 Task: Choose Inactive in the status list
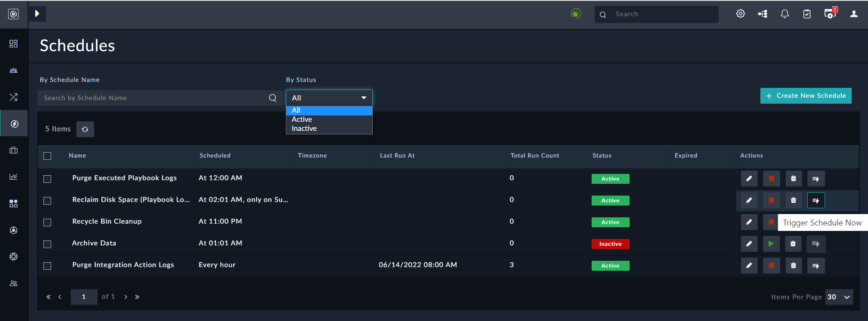click(x=304, y=129)
